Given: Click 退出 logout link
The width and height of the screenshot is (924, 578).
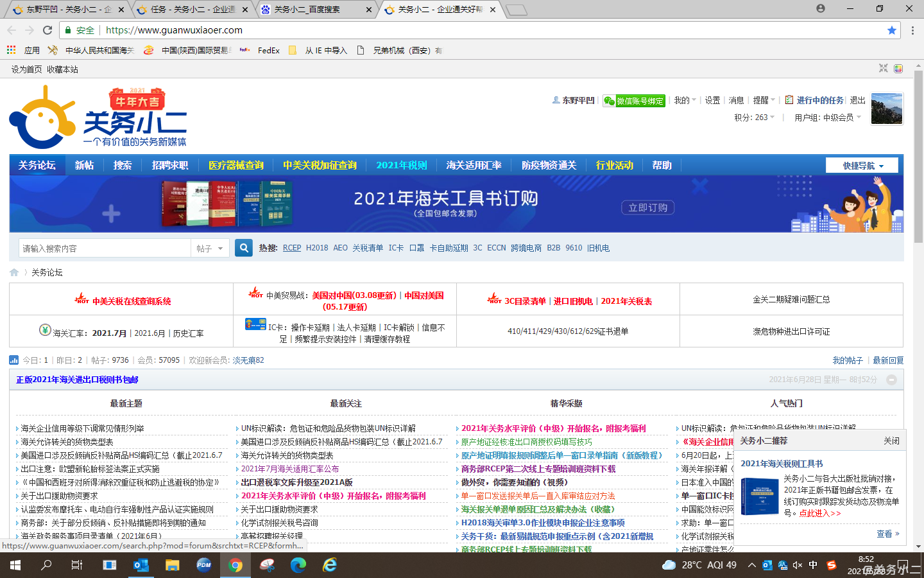Looking at the screenshot, I should click(858, 100).
